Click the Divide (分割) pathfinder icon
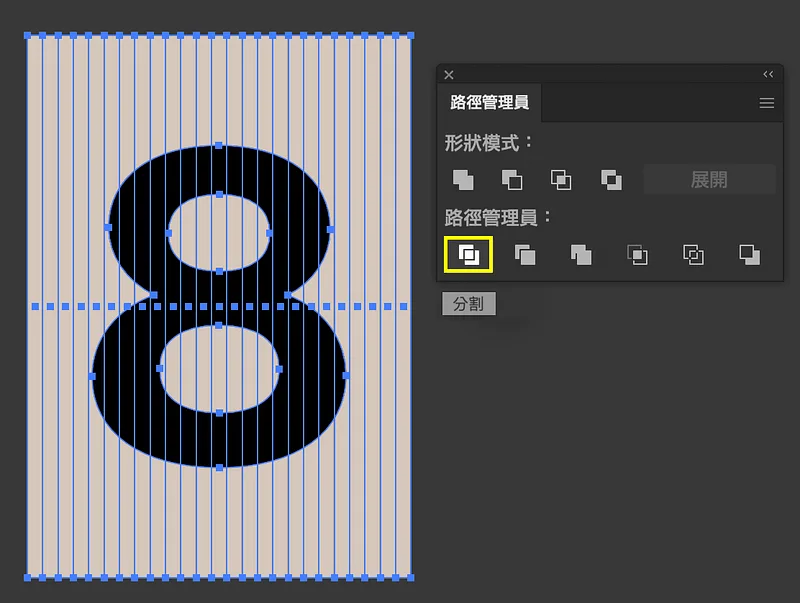The width and height of the screenshot is (800, 603). click(468, 255)
